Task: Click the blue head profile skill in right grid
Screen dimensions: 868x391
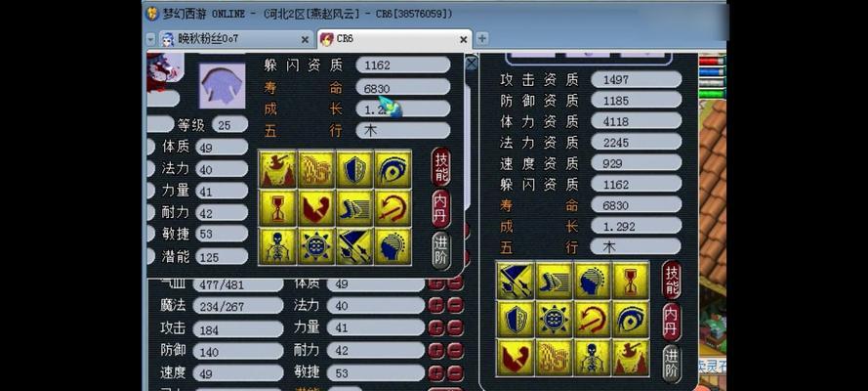Action: coord(592,281)
